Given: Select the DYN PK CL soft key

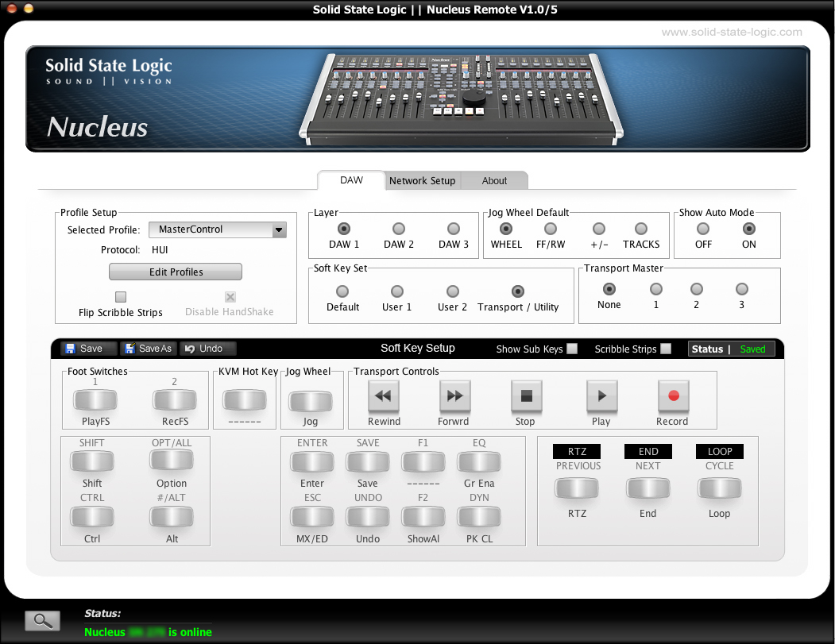Looking at the screenshot, I should pyautogui.click(x=479, y=517).
